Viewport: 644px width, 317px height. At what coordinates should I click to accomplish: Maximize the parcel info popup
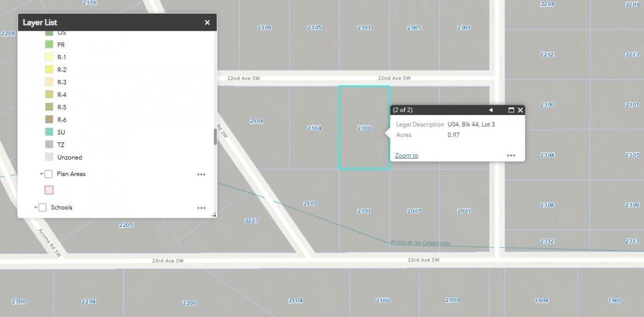[x=511, y=110]
